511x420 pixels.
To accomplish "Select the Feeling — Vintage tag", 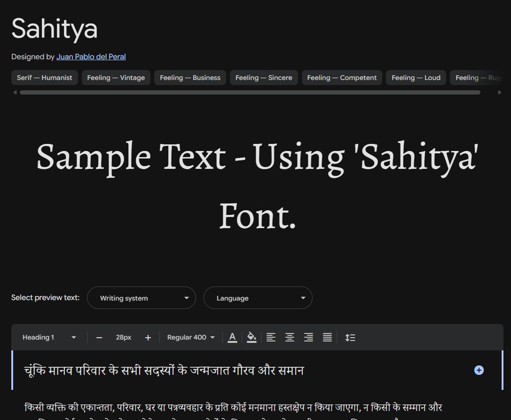I will (116, 78).
